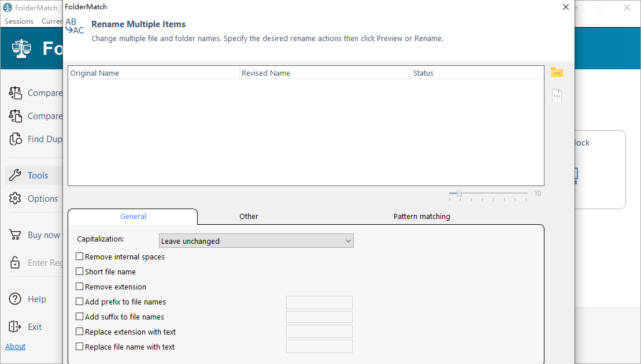The width and height of the screenshot is (641, 364).
Task: Check Replace extension with text
Action: click(x=80, y=331)
